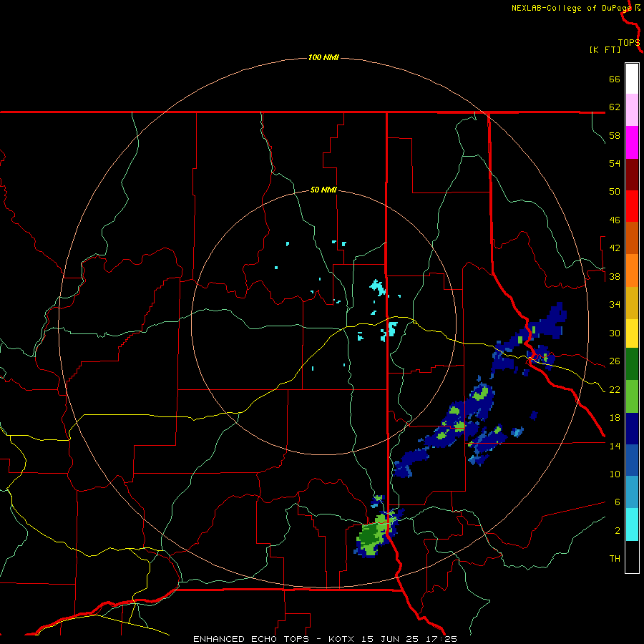Click the '42' legend value
Image resolution: width=644 pixels, height=644 pixels.
[x=615, y=248]
